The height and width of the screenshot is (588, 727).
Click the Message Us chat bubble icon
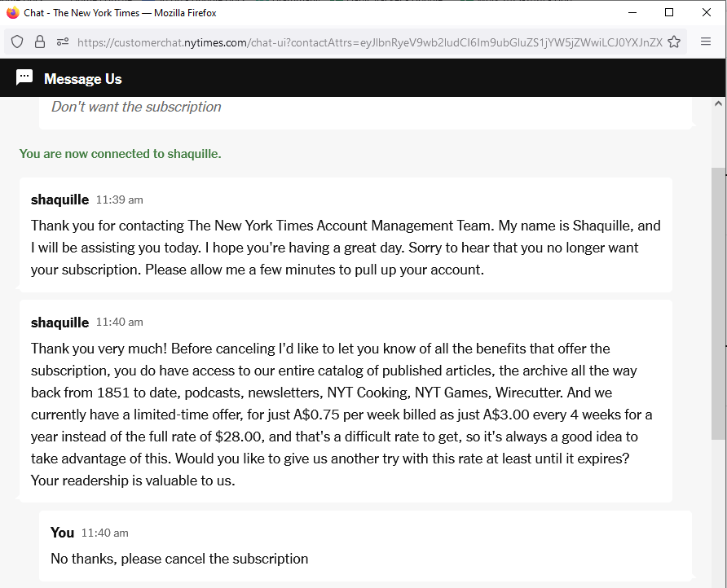[24, 78]
